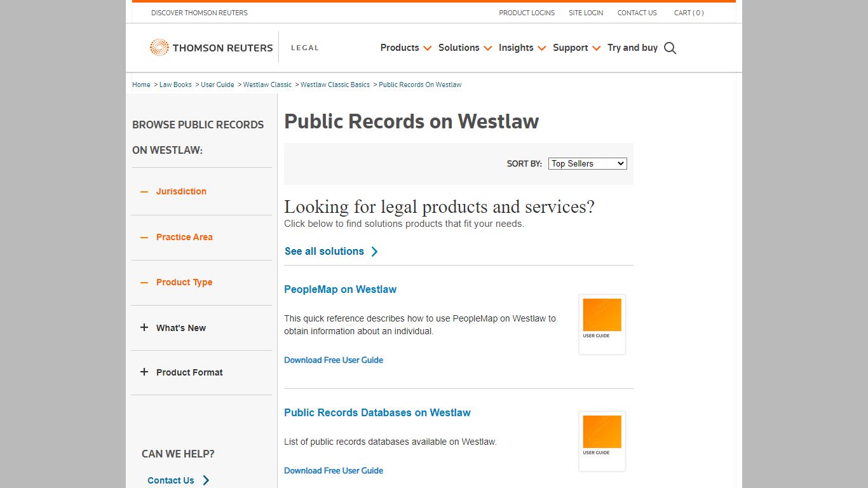
Task: Expand the Solutions menu chevron
Action: pyautogui.click(x=488, y=48)
